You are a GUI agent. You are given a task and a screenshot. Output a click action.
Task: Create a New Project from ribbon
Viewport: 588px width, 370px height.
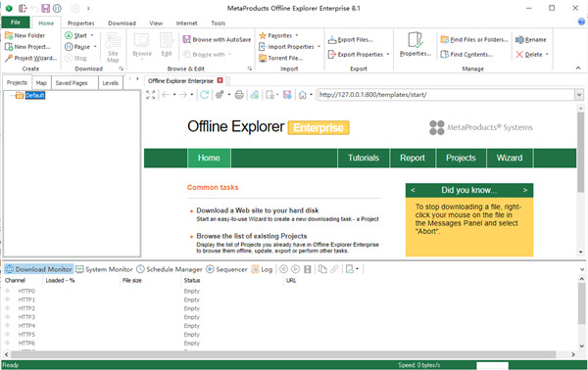(x=27, y=47)
